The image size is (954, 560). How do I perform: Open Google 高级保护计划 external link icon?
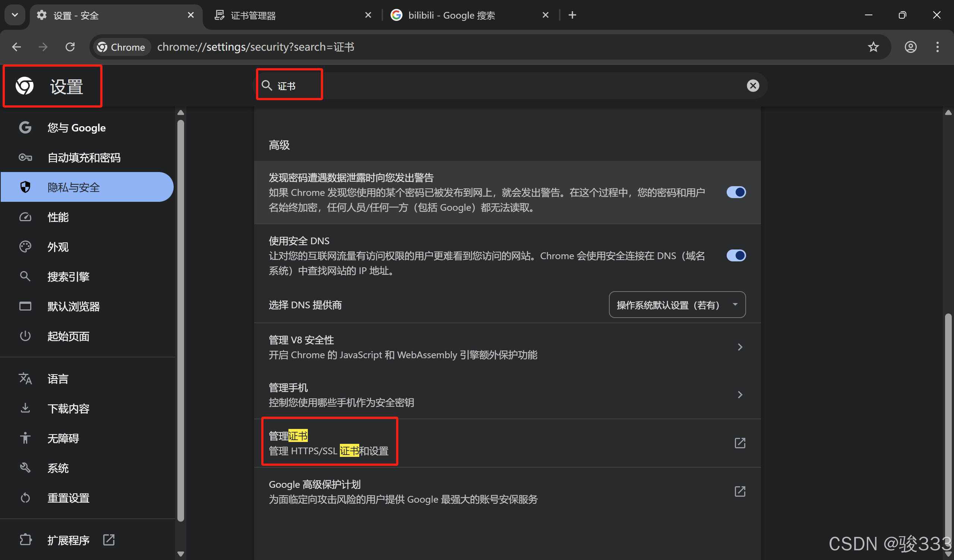[739, 491]
